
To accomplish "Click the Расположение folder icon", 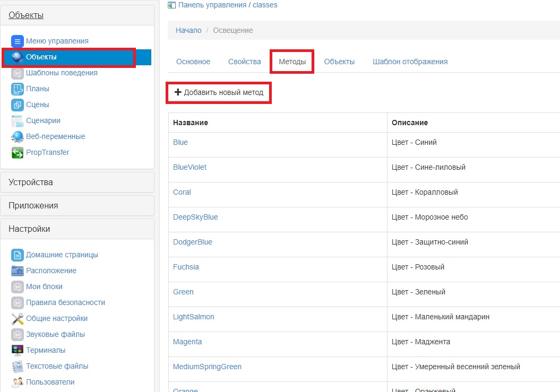I will click(x=18, y=271).
